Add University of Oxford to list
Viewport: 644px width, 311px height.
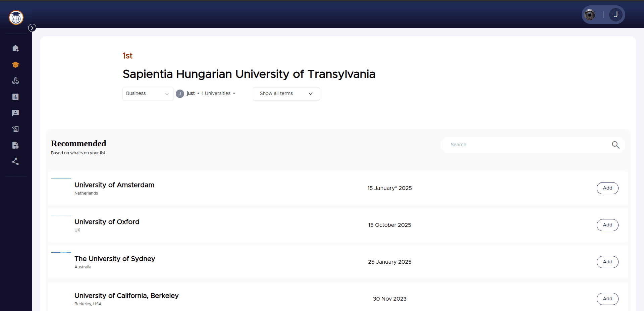click(x=607, y=225)
